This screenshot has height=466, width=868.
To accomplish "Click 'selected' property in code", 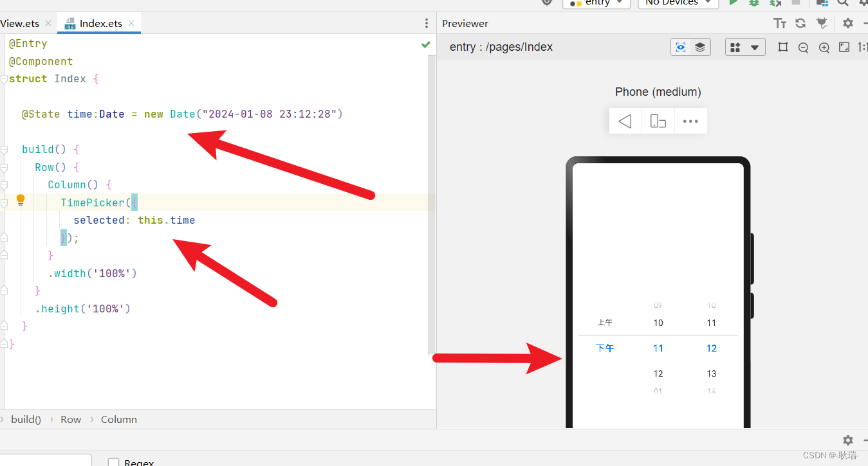I will click(99, 220).
